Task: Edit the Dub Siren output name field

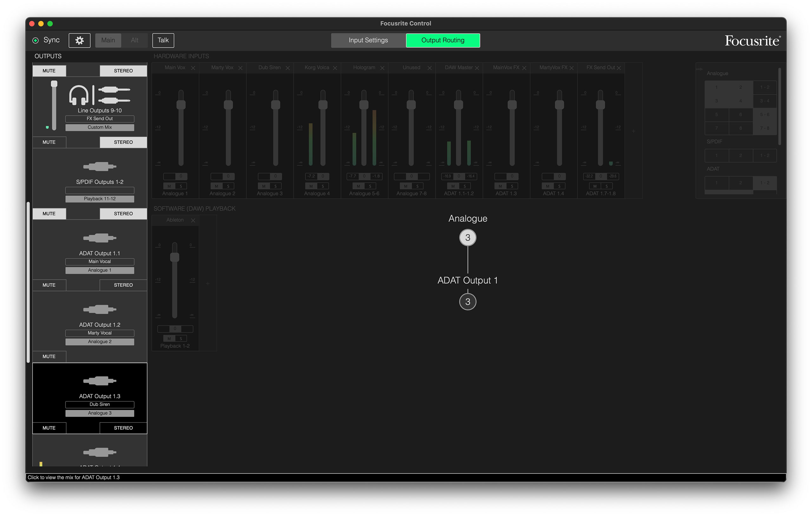Action: tap(100, 405)
